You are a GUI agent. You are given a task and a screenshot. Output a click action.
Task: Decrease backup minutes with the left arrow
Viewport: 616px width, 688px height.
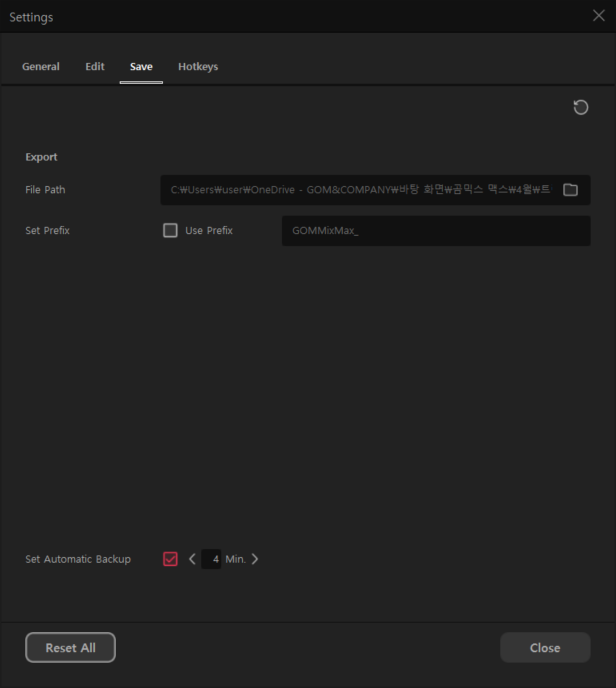click(x=192, y=559)
